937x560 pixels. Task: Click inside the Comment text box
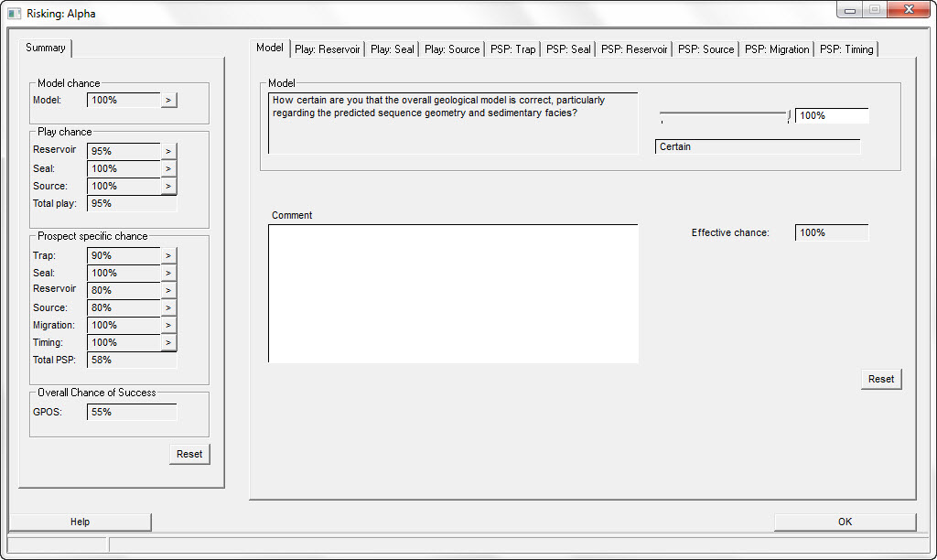pos(453,293)
